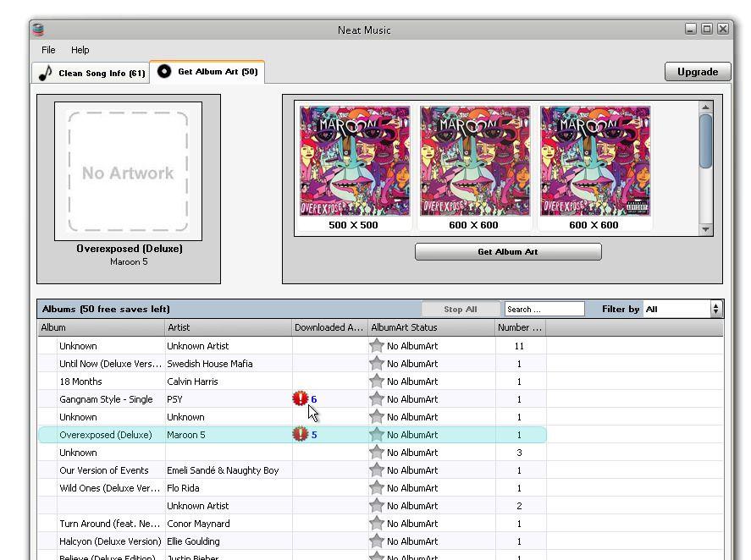Switch to Clean Song Info (61) tab
This screenshot has width=751, height=560.
pyautogui.click(x=91, y=73)
